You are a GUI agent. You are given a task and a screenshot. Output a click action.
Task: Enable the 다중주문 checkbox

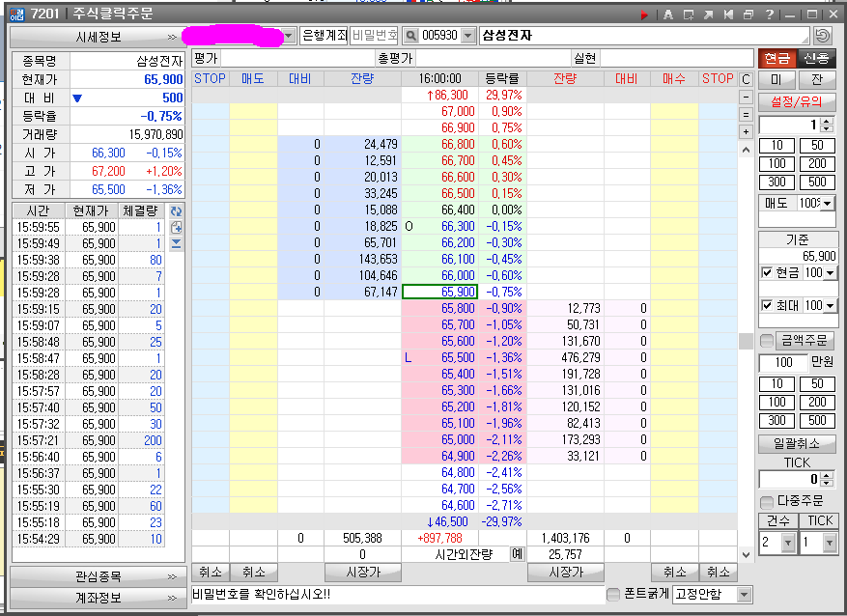coord(767,502)
